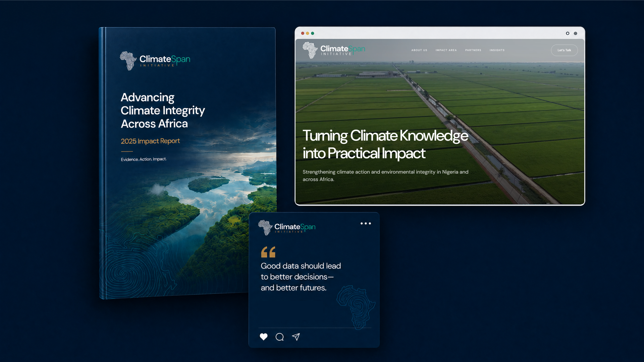Like the social post with heart icon

(x=264, y=337)
